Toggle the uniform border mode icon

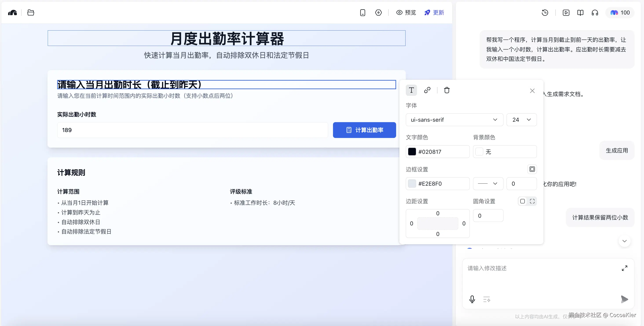point(532,169)
